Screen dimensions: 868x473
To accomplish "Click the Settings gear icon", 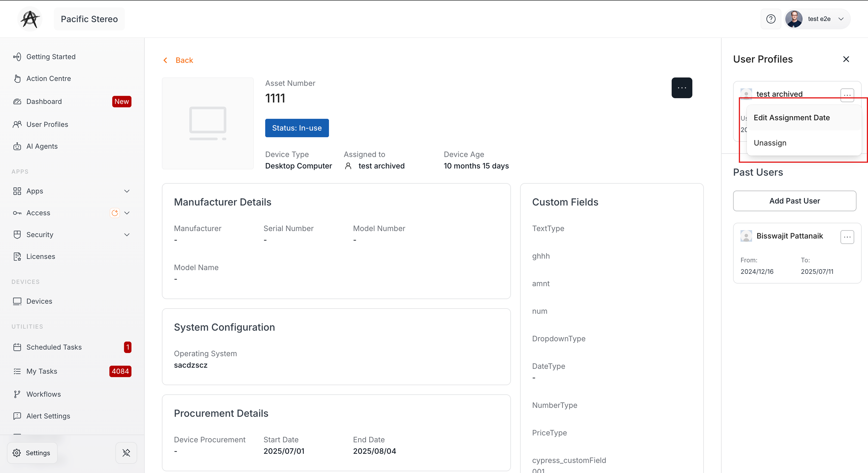I will 17,453.
